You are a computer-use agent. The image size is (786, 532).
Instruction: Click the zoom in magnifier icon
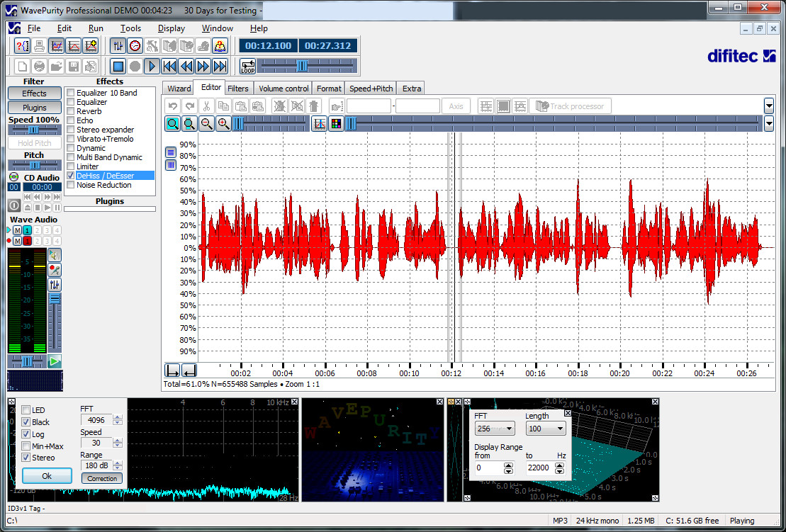point(223,124)
